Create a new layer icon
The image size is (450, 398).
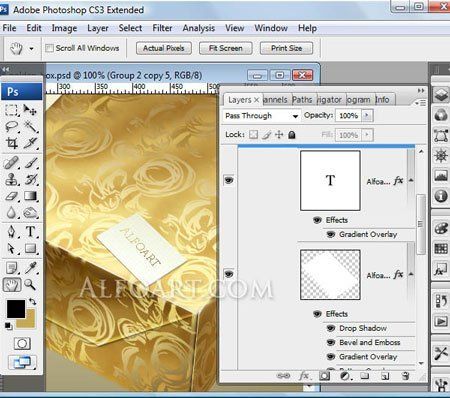click(385, 376)
